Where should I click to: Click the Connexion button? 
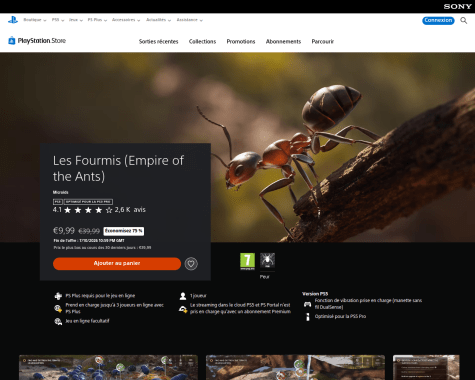[x=438, y=20]
